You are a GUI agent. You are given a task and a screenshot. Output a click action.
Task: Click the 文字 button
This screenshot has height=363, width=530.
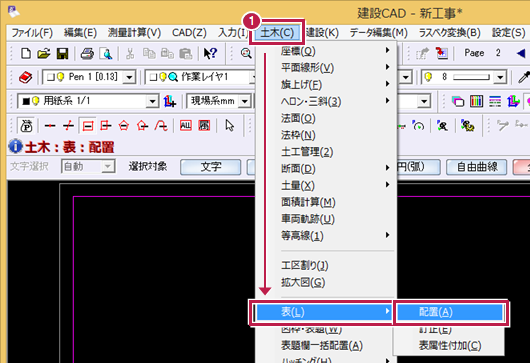pos(211,167)
